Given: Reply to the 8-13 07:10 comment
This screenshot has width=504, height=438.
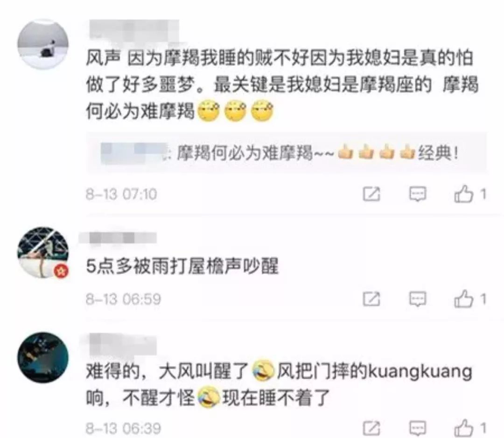Looking at the screenshot, I should [x=418, y=194].
